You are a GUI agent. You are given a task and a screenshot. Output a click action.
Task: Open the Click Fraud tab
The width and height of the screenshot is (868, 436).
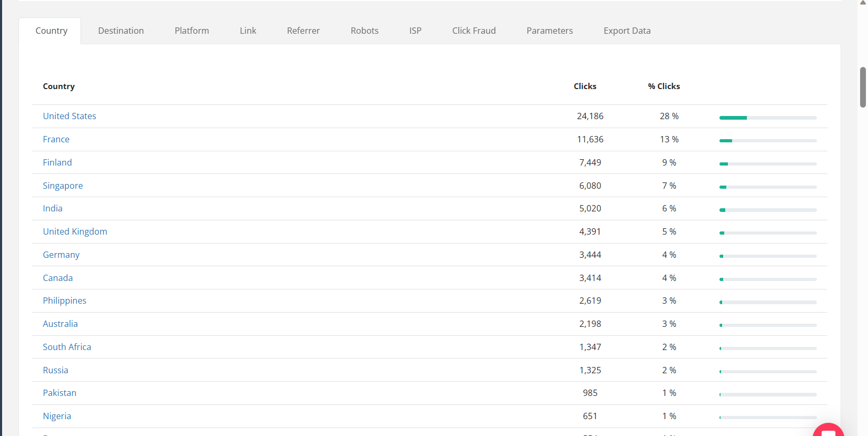(x=474, y=31)
